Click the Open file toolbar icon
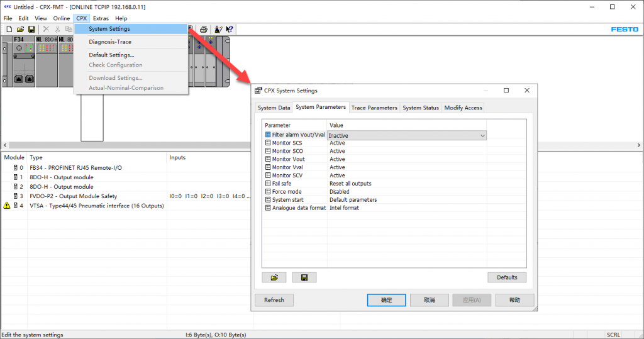The width and height of the screenshot is (644, 339). click(x=20, y=29)
